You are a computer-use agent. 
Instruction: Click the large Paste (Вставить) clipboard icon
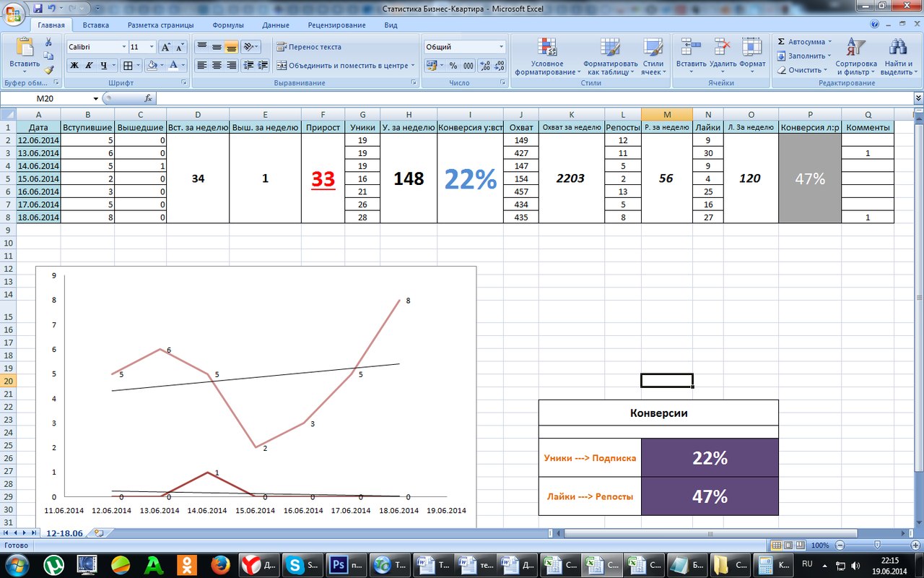click(x=25, y=48)
